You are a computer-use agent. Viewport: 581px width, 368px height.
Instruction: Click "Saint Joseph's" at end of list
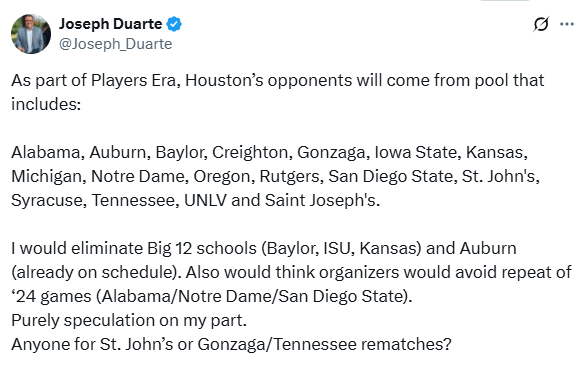coord(320,200)
